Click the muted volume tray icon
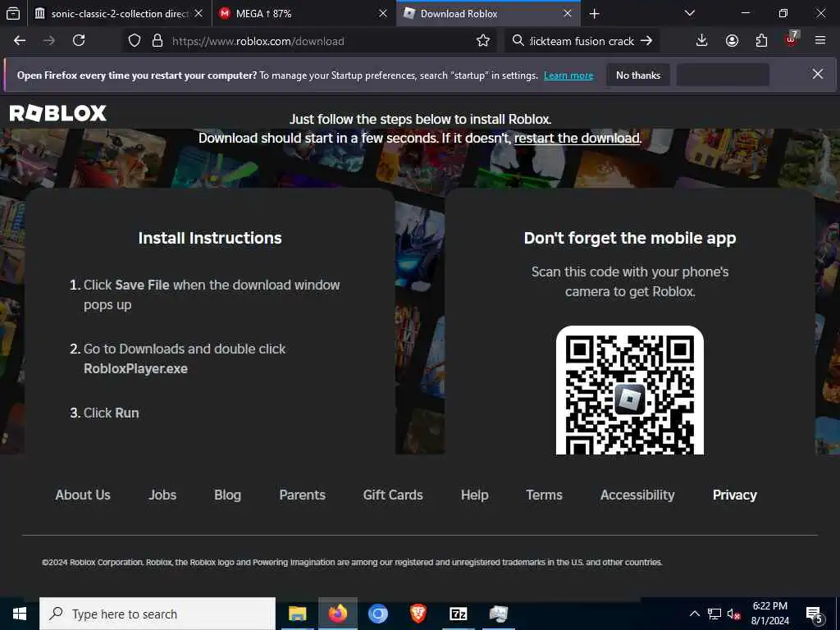Image resolution: width=840 pixels, height=630 pixels. click(x=734, y=614)
